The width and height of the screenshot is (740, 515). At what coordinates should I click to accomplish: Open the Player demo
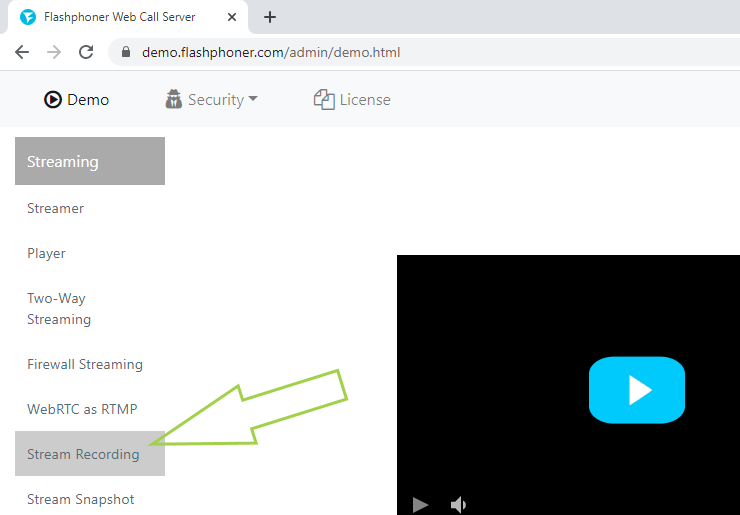pyautogui.click(x=47, y=254)
